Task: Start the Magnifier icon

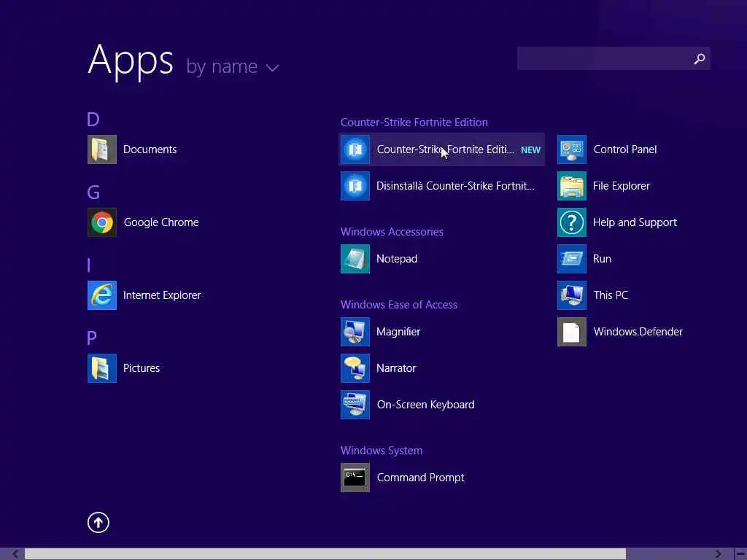Action: click(355, 332)
